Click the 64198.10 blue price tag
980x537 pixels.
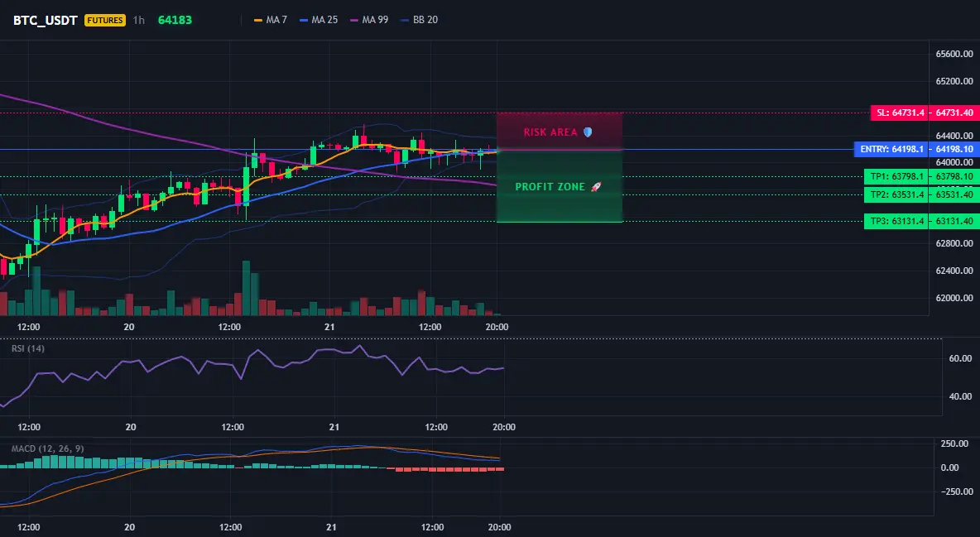point(954,150)
